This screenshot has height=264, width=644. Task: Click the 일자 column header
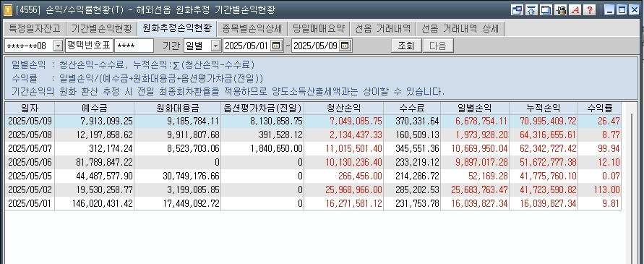click(30, 108)
